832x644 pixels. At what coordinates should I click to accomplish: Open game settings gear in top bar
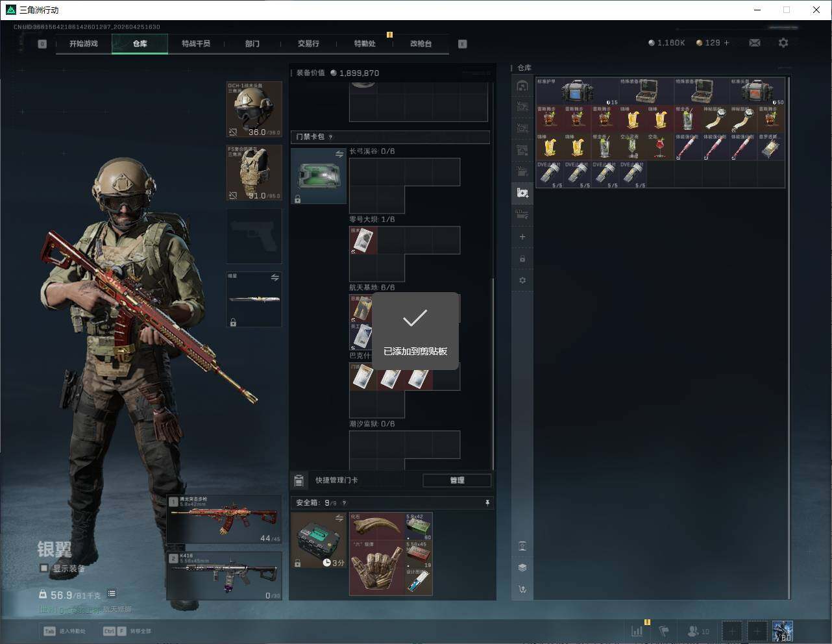[x=783, y=43]
